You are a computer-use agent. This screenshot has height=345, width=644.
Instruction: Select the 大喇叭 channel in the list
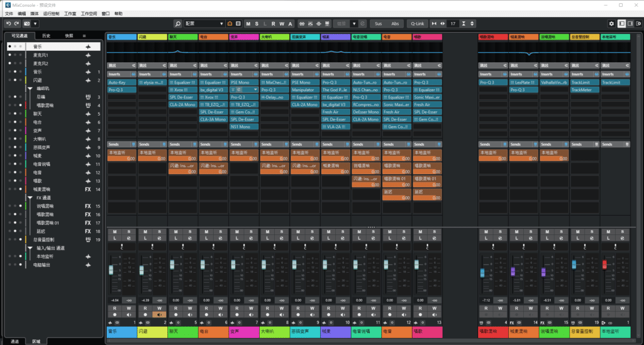[39, 139]
